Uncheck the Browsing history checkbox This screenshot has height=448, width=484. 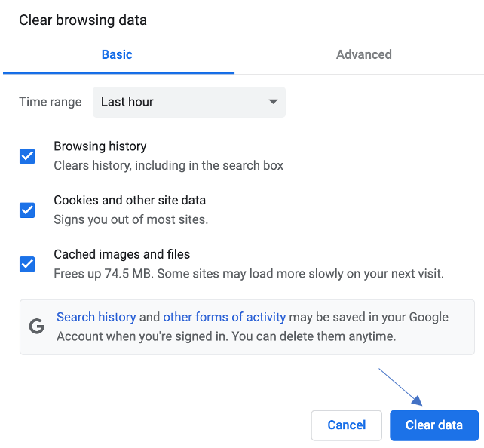tap(27, 156)
